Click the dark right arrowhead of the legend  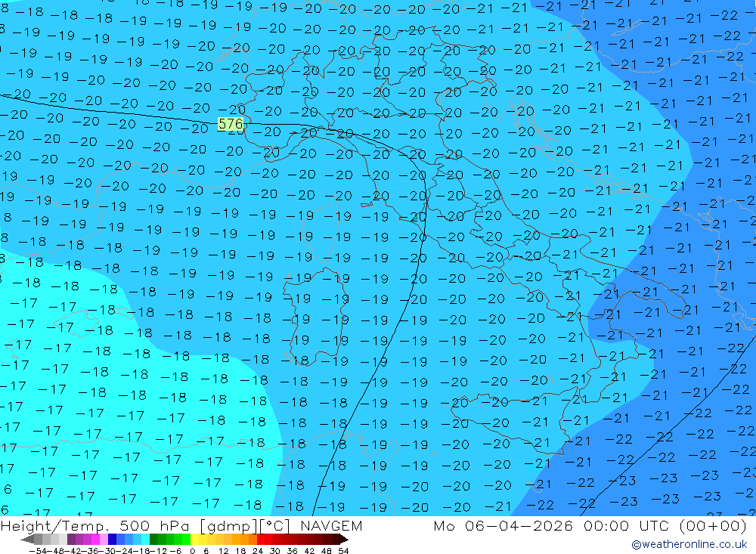tap(343, 539)
